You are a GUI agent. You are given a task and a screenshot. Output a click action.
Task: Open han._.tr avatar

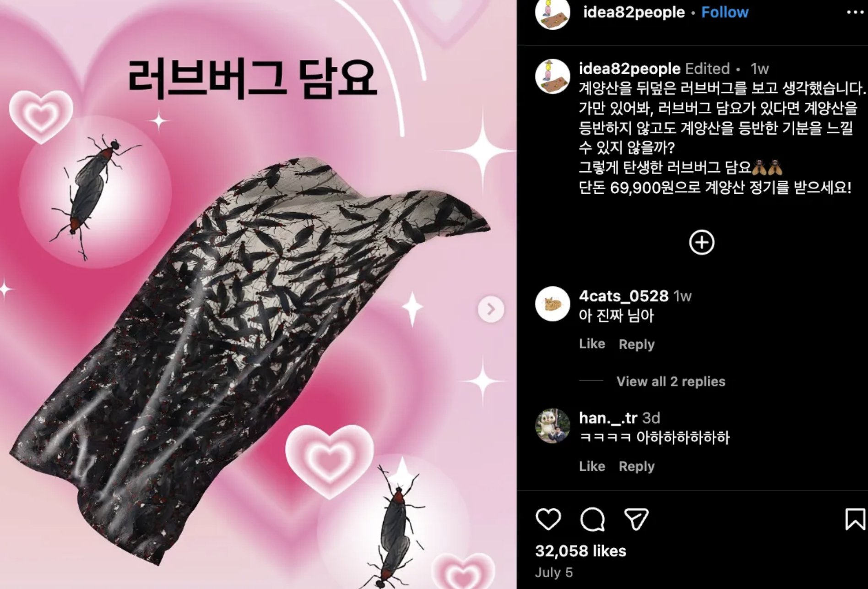click(553, 426)
